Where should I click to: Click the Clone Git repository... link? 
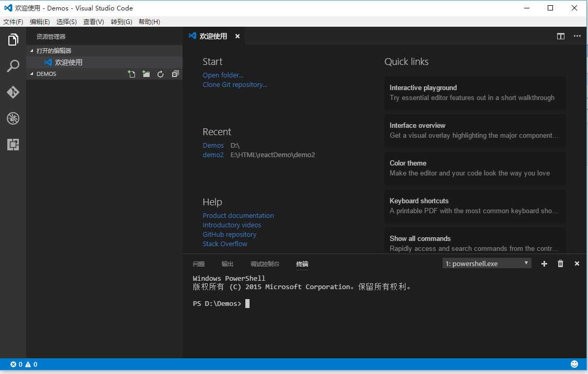point(235,84)
